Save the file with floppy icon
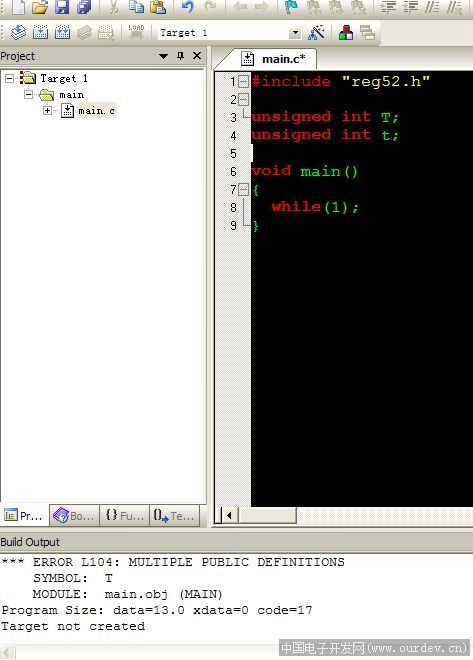The width and height of the screenshot is (473, 660). pyautogui.click(x=62, y=7)
